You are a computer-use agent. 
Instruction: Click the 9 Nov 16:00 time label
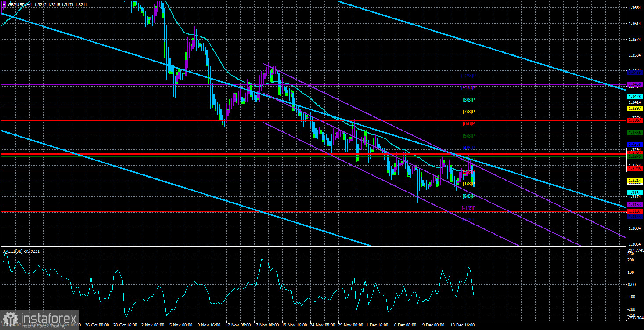210,326
